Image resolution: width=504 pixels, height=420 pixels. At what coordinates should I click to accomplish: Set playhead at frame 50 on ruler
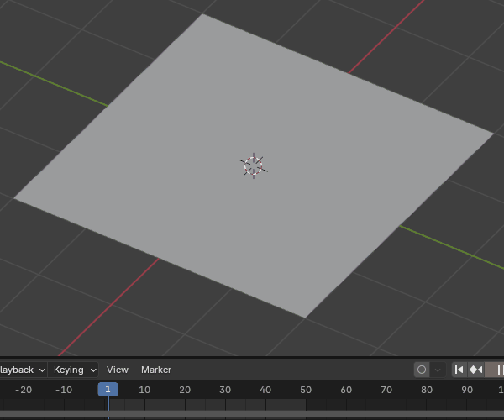306,390
